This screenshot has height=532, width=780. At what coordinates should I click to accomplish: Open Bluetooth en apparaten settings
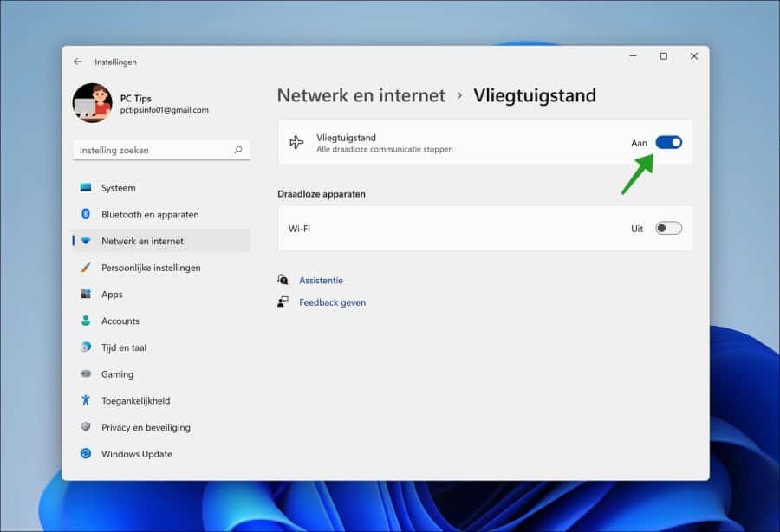[x=161, y=214]
